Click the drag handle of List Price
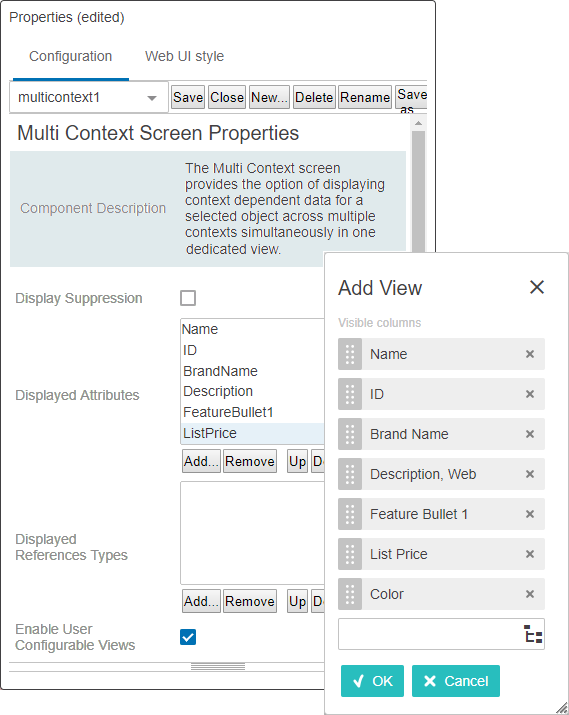The width and height of the screenshot is (569, 715). [x=350, y=554]
